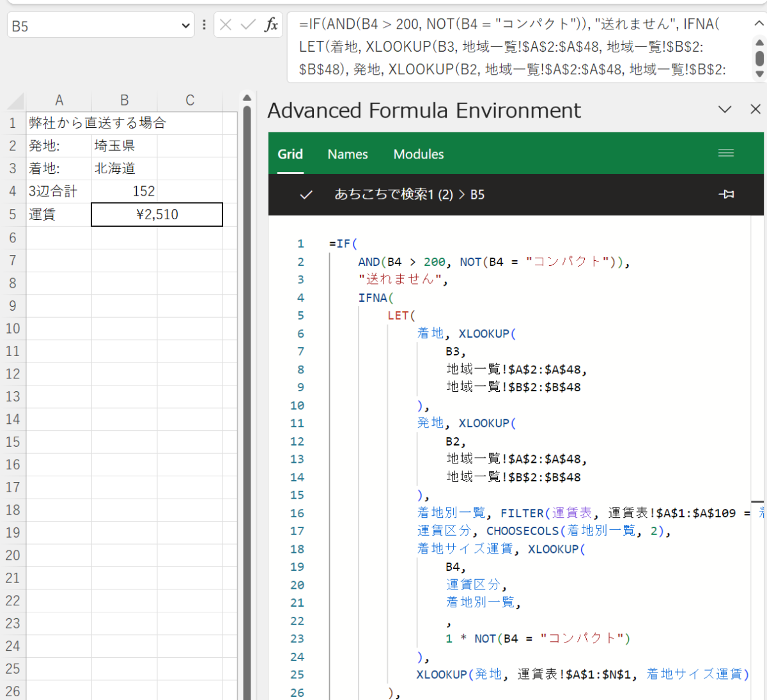Click LET( on code line 5

tap(401, 315)
